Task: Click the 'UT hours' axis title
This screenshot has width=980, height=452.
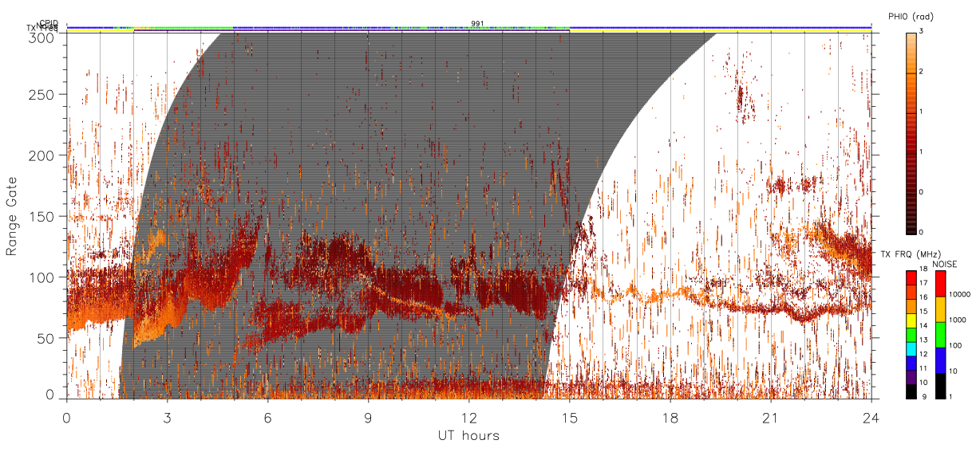Action: coord(468,436)
